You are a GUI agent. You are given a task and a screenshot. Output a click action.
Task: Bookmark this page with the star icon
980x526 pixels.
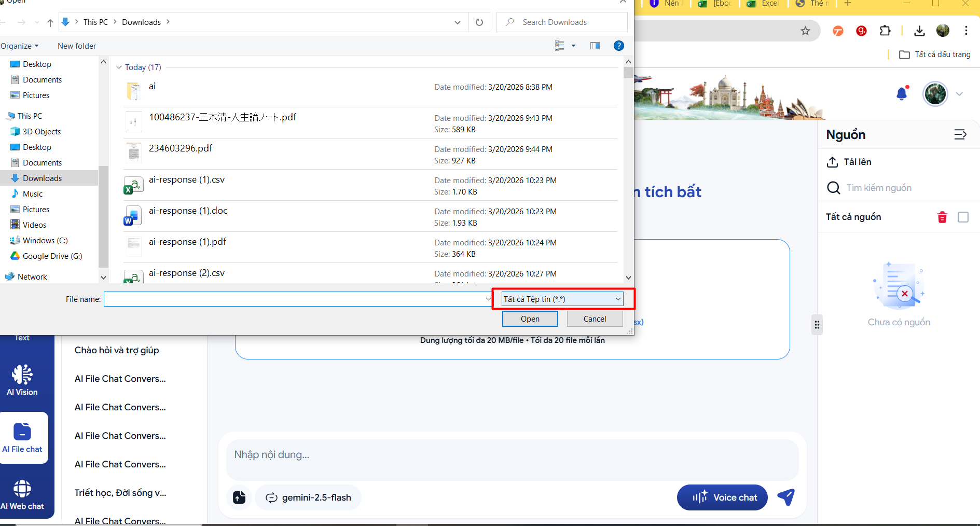click(x=805, y=31)
